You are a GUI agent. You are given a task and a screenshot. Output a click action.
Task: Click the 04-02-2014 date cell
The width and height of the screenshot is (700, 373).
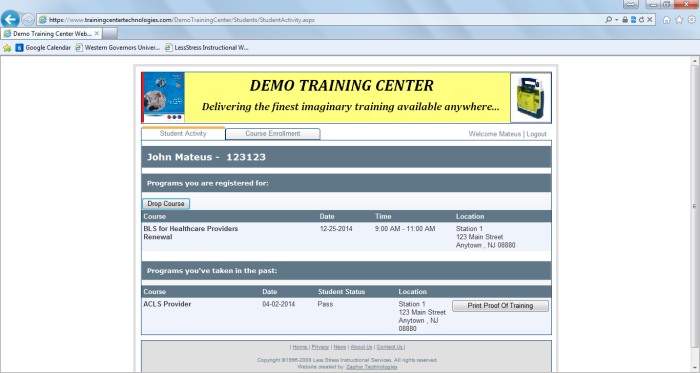coord(279,304)
